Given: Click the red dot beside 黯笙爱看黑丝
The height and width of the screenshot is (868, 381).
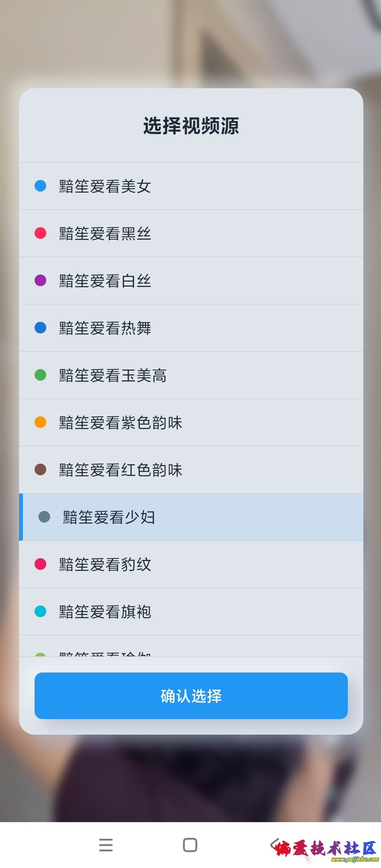Looking at the screenshot, I should pyautogui.click(x=41, y=233).
